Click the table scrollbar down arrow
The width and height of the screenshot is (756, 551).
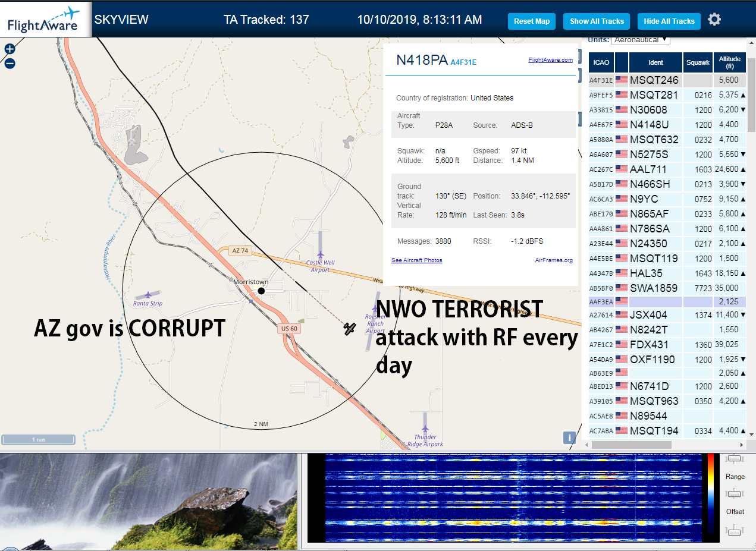(x=751, y=435)
